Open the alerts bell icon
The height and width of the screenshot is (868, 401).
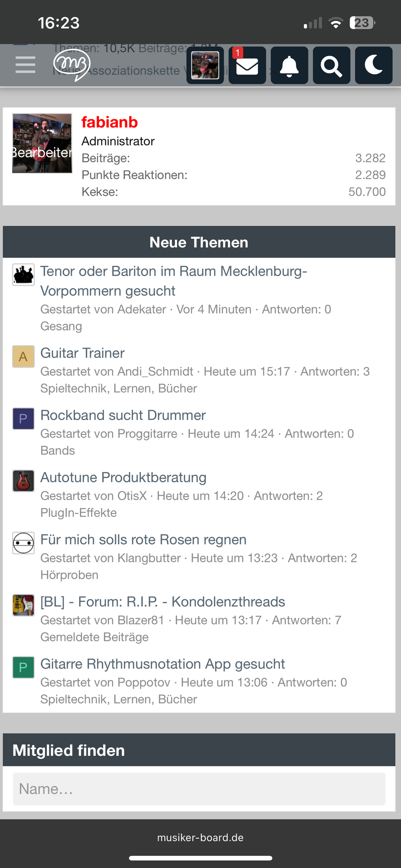tap(289, 66)
